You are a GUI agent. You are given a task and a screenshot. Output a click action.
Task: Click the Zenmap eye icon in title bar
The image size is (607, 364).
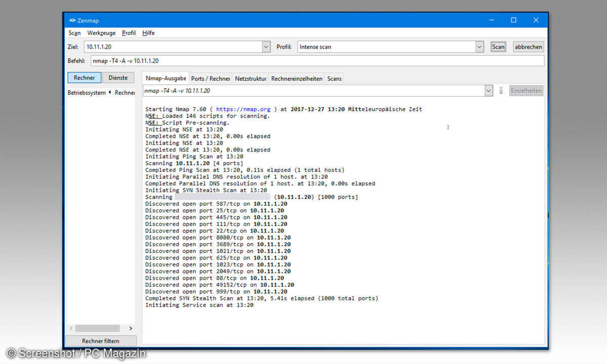(72, 20)
